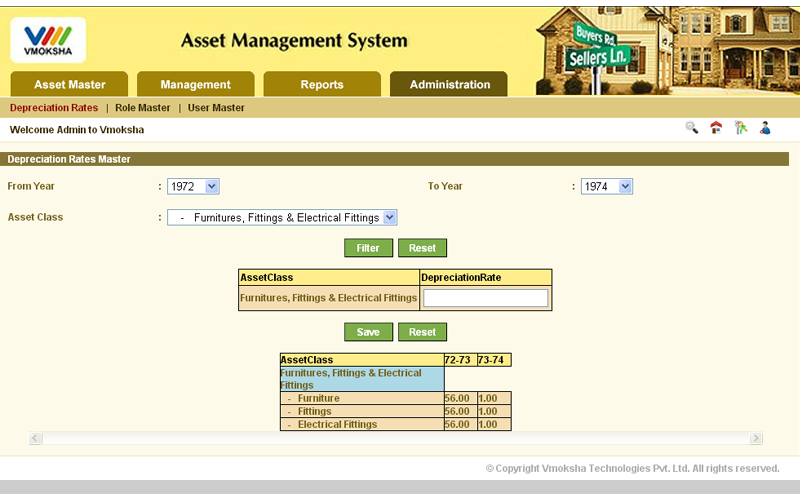Click the 73-74 column header
This screenshot has height=500, width=800.
coord(494,360)
